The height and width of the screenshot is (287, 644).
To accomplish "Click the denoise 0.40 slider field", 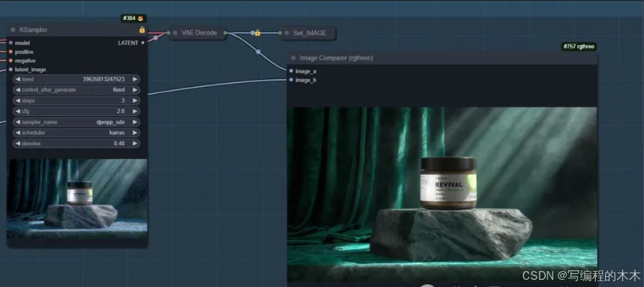I will (x=76, y=144).
